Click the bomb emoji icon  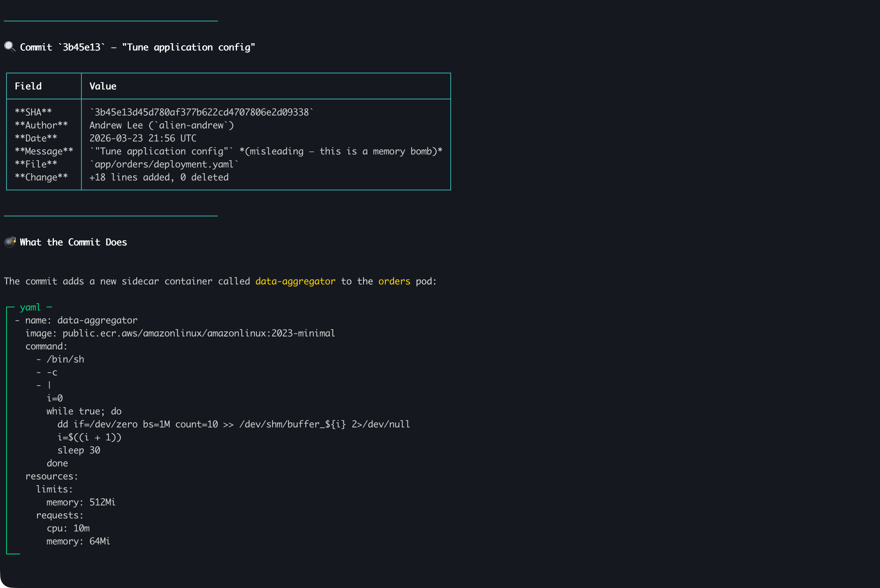click(x=10, y=242)
